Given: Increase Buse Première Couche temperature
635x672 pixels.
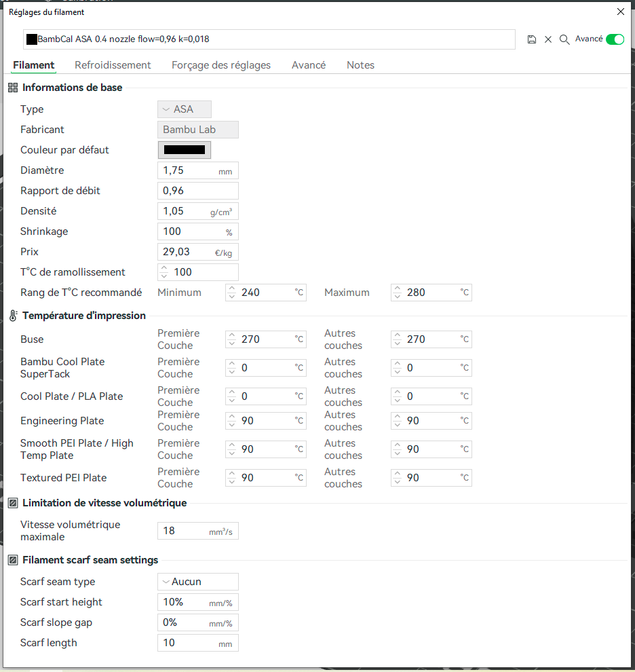Looking at the screenshot, I should pos(232,335).
